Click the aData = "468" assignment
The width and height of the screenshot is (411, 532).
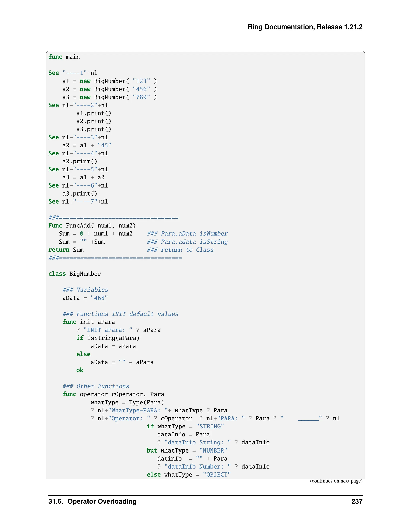pyautogui.click(x=85, y=298)
